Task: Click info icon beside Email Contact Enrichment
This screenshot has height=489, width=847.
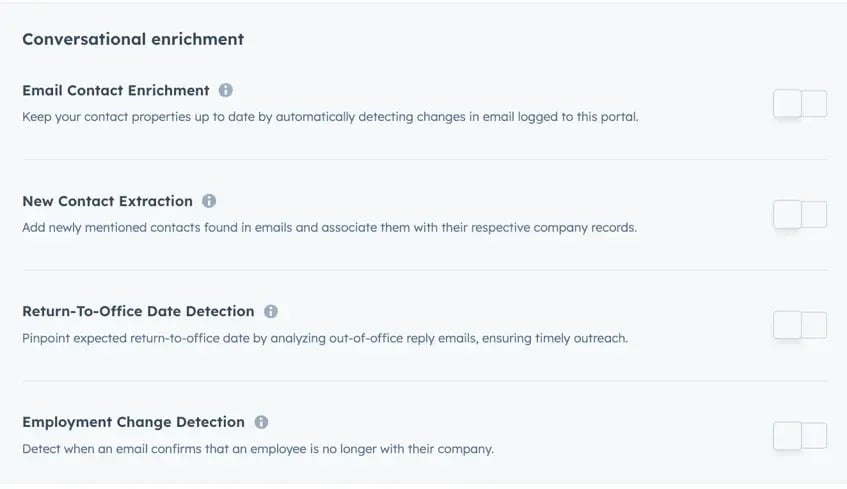Action: coord(226,90)
